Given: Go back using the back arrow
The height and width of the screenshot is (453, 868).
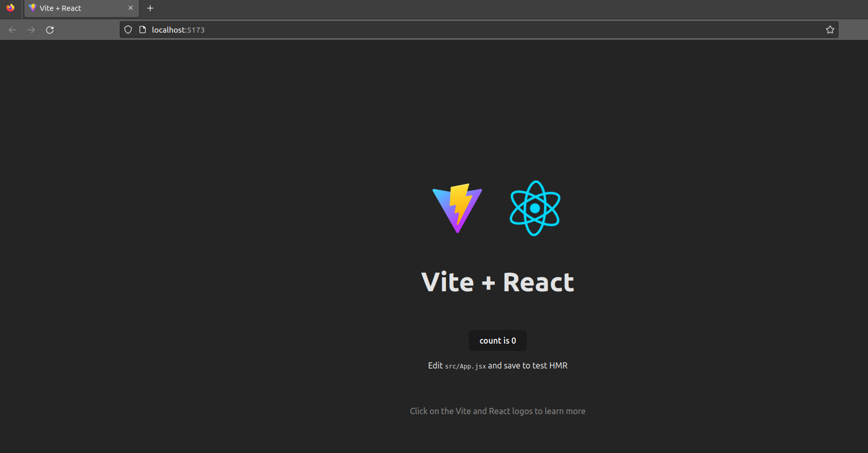Looking at the screenshot, I should click(x=12, y=30).
